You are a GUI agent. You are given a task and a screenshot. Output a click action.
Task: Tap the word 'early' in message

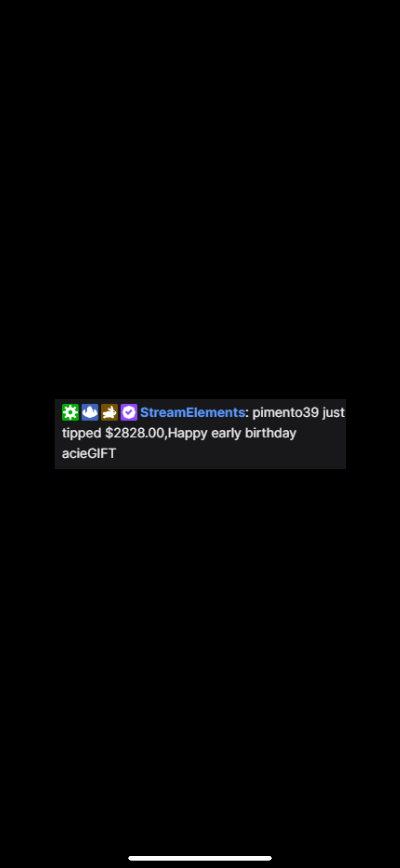click(x=226, y=434)
